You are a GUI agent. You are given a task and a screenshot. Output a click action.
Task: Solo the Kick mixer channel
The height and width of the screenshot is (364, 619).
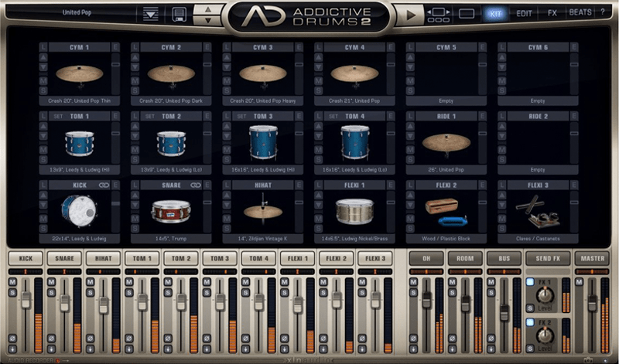[x=12, y=292]
